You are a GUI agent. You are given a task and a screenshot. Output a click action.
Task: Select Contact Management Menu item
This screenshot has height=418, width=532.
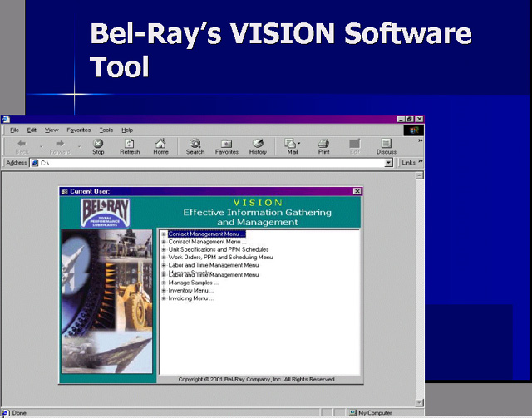[x=206, y=234]
